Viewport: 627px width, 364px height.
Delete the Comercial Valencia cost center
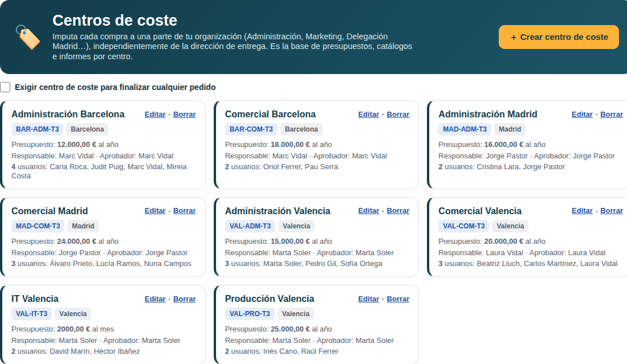pyautogui.click(x=612, y=211)
